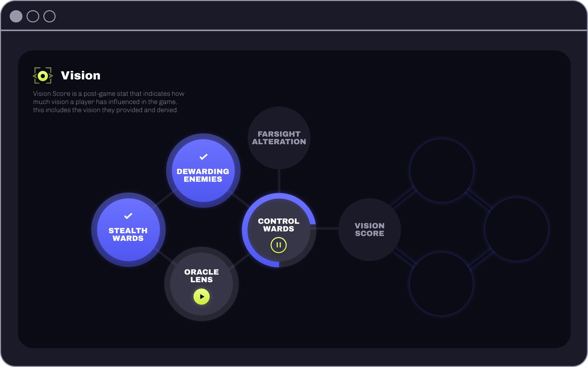Click the Vision eye target icon
Image resolution: width=588 pixels, height=367 pixels.
(x=43, y=76)
